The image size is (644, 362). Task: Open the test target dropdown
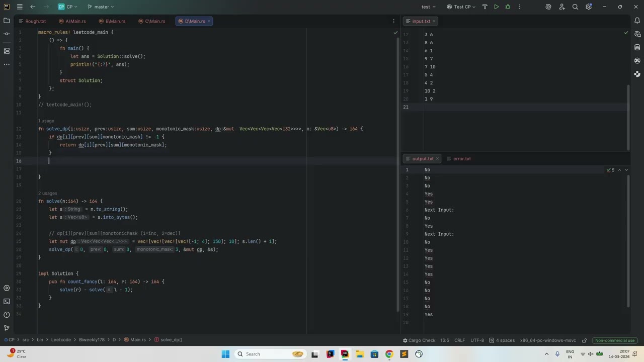click(x=428, y=7)
